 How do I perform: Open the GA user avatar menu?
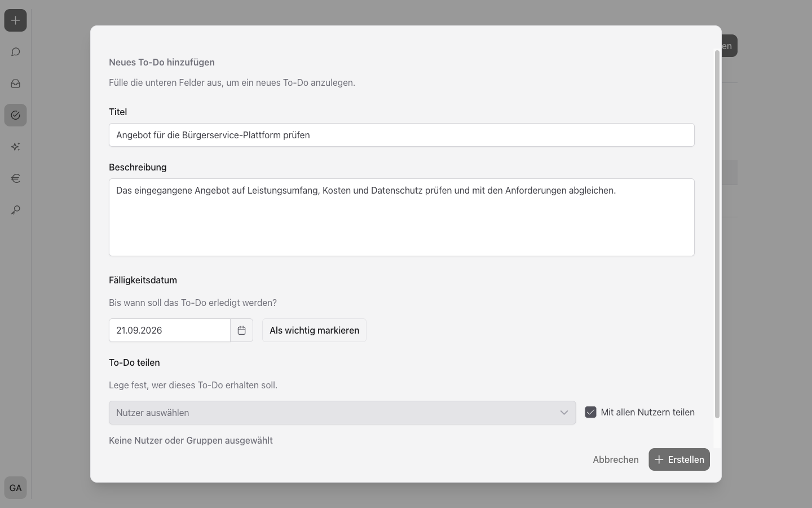coord(15,488)
